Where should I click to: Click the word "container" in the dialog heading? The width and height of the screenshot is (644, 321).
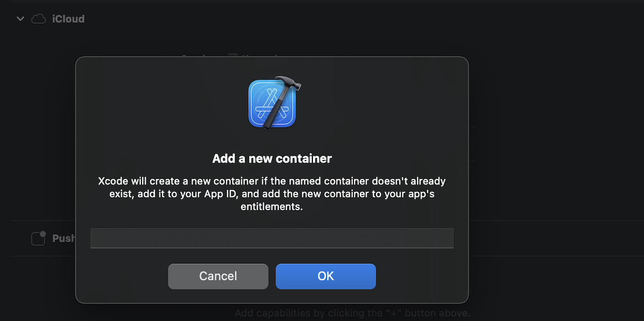click(x=306, y=158)
